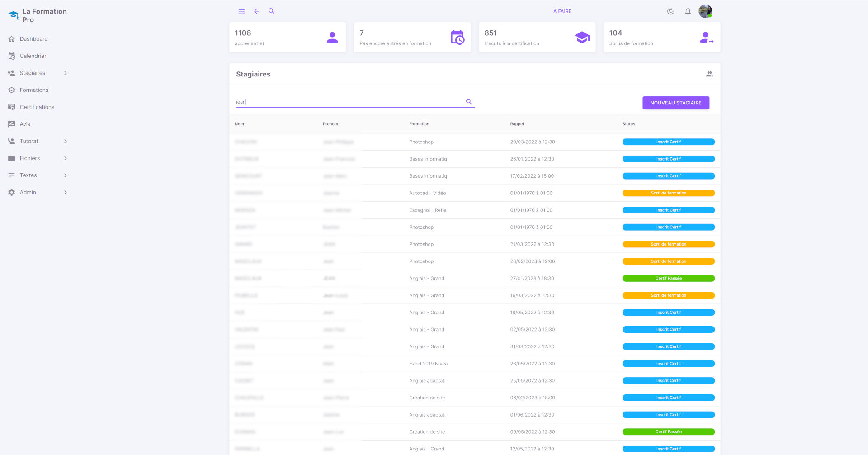Open the notifications bell

pyautogui.click(x=688, y=11)
